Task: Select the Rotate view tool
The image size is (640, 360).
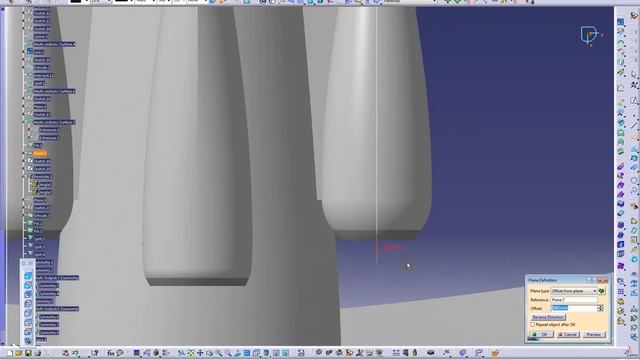Action: (x=209, y=353)
